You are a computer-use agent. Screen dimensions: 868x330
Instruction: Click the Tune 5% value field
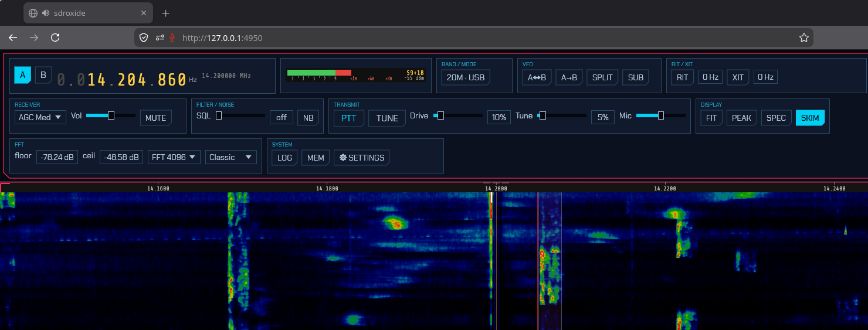(603, 117)
